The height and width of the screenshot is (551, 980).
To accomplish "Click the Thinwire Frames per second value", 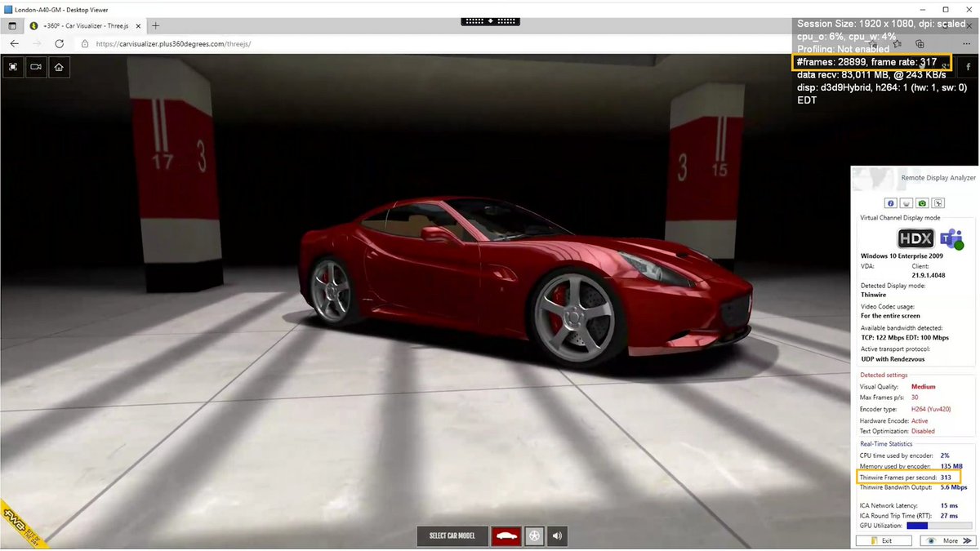I will (946, 478).
